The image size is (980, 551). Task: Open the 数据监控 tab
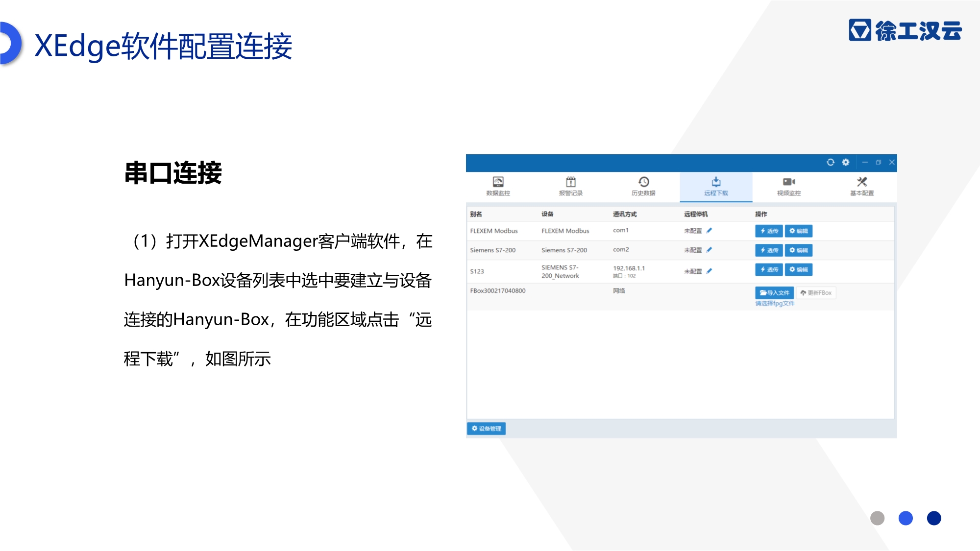(498, 187)
